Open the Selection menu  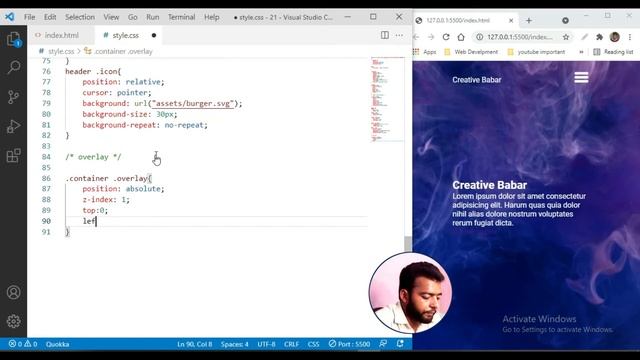pyautogui.click(x=80, y=17)
